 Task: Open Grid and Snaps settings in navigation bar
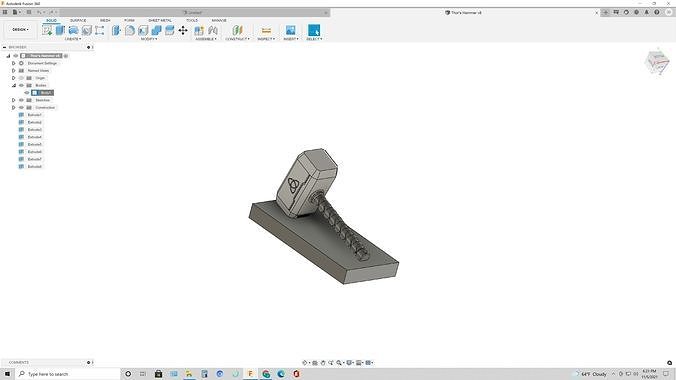(x=359, y=363)
